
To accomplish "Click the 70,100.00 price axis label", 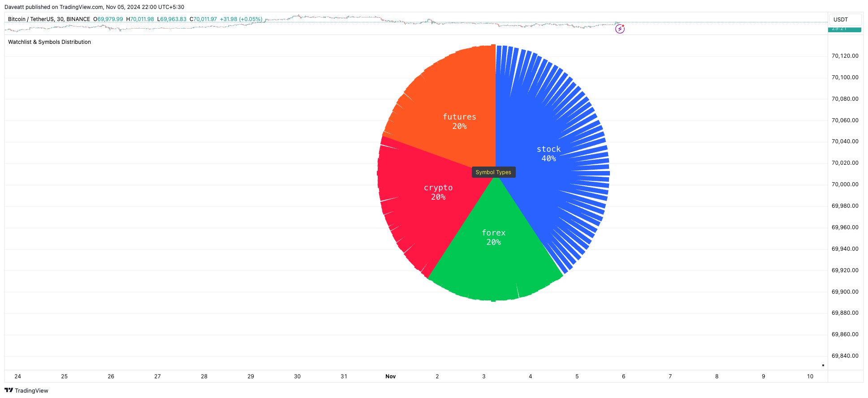I will pos(845,77).
